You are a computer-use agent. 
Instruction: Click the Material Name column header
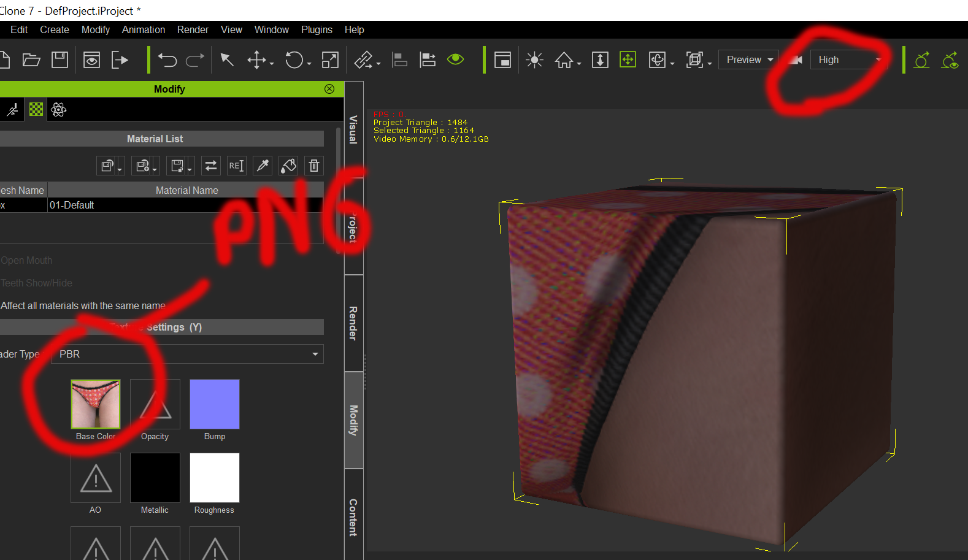(x=186, y=190)
